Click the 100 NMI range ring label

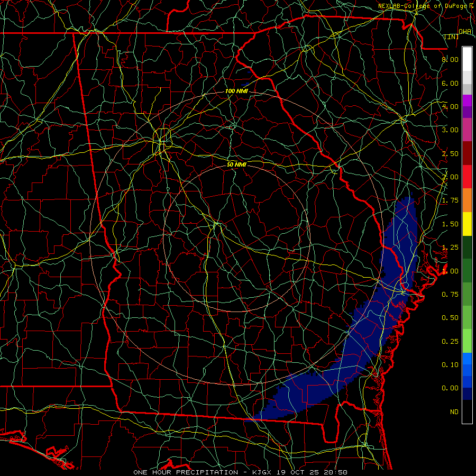pyautogui.click(x=236, y=91)
